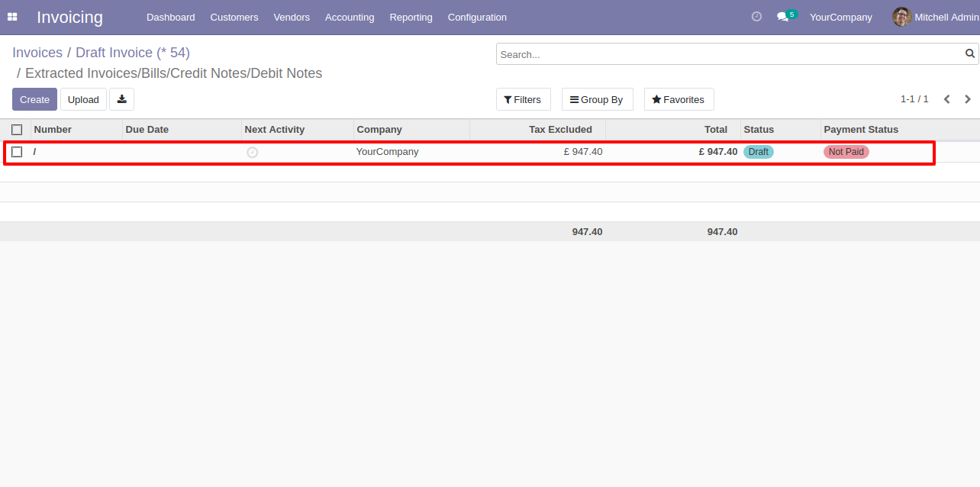The width and height of the screenshot is (980, 487).
Task: Open the Mitchell Admin user menu
Action: coord(935,17)
